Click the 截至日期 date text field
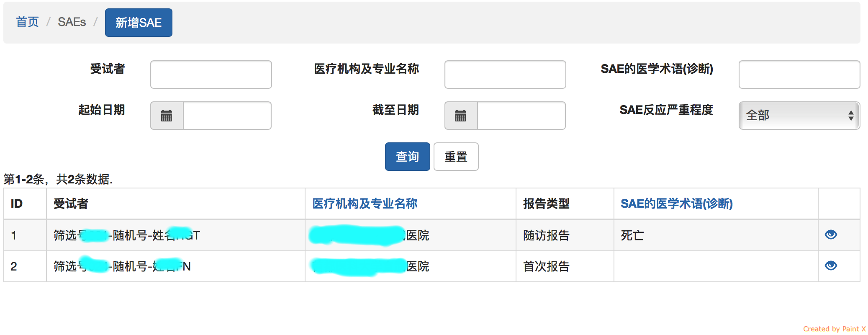This screenshot has width=868, height=335. [521, 116]
